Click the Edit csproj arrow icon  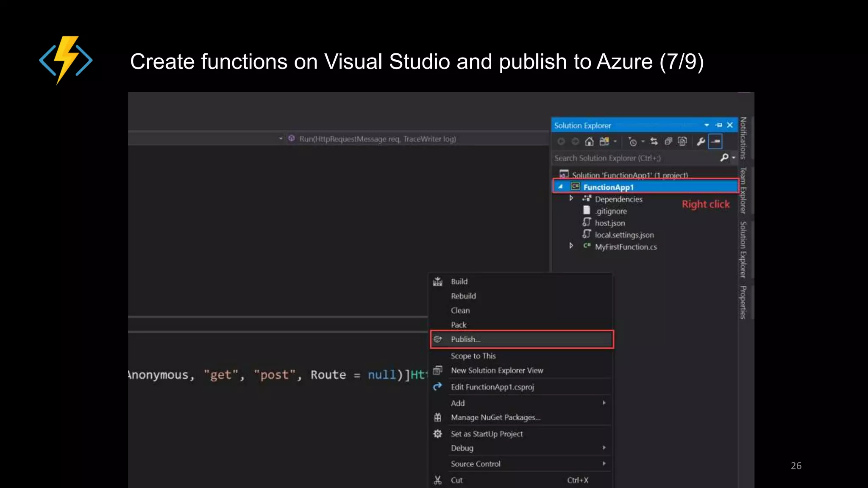click(438, 386)
